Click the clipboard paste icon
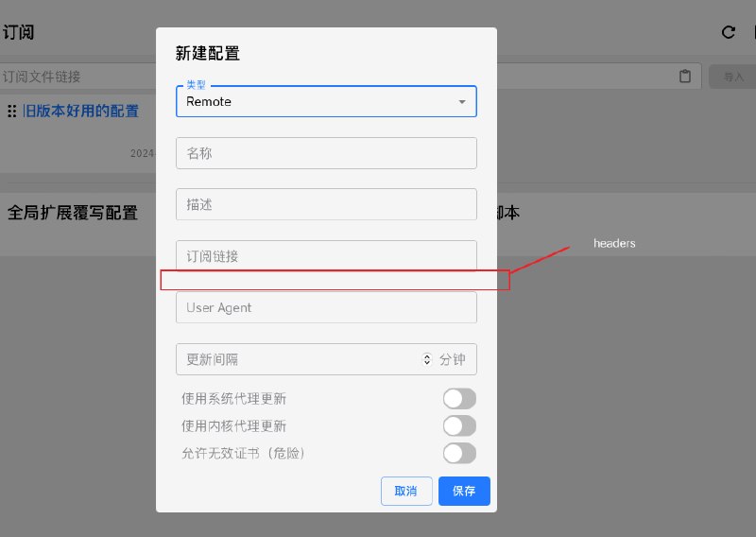The height and width of the screenshot is (537, 756). coord(684,77)
